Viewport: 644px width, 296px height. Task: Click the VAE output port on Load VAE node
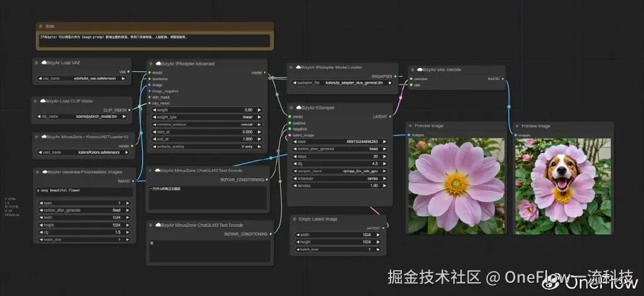tap(128, 71)
